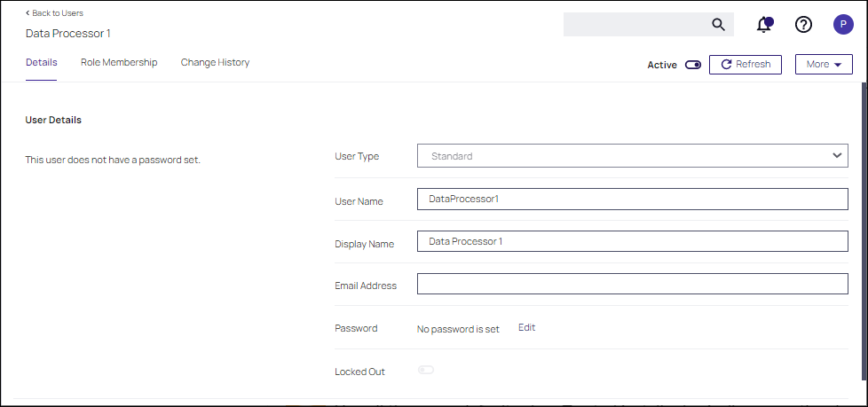Expand the User Type dropdown

click(x=632, y=156)
